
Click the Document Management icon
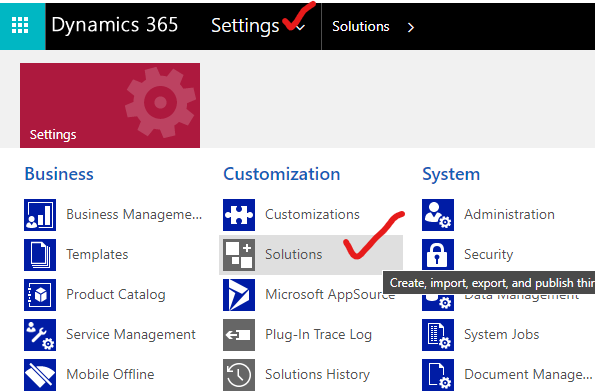[x=438, y=375]
